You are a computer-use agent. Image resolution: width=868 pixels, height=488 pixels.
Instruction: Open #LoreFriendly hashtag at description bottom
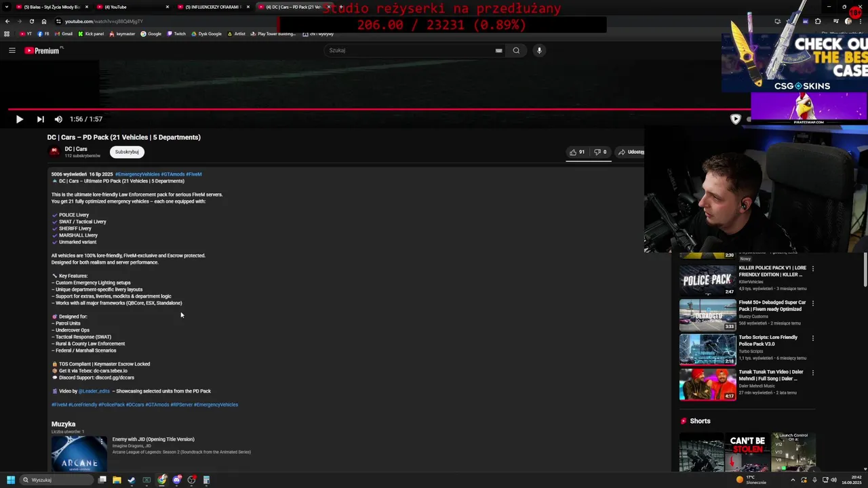83,405
